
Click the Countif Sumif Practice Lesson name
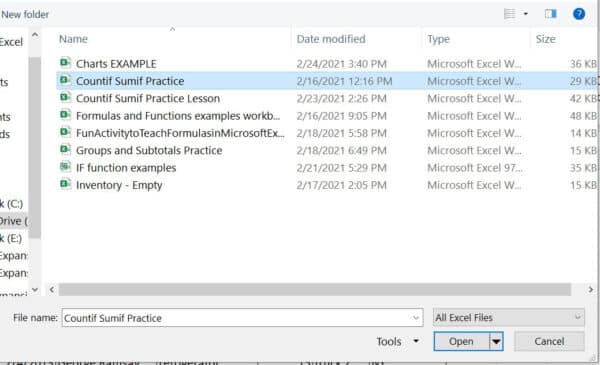click(148, 99)
